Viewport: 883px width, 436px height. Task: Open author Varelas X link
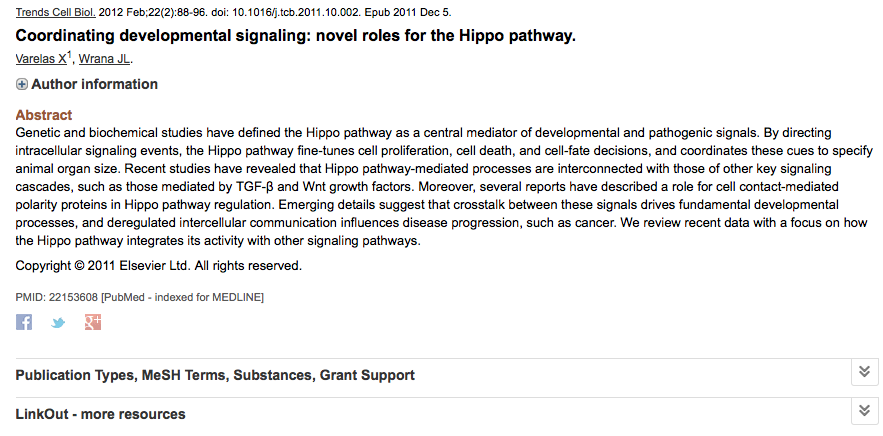pyautogui.click(x=41, y=59)
